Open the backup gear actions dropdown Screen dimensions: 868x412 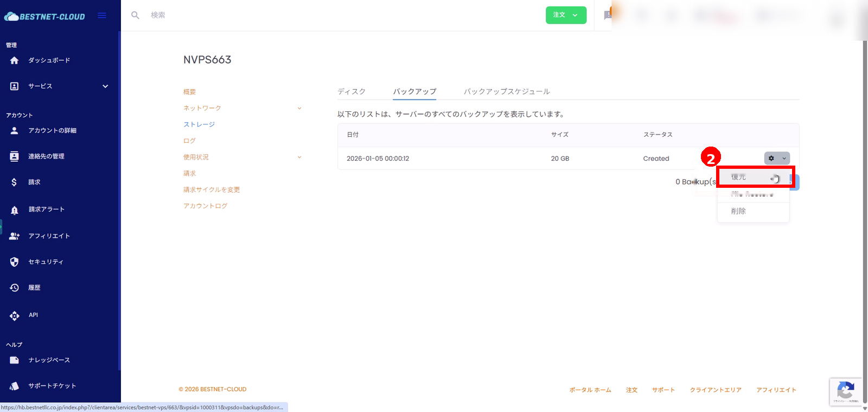click(x=776, y=159)
